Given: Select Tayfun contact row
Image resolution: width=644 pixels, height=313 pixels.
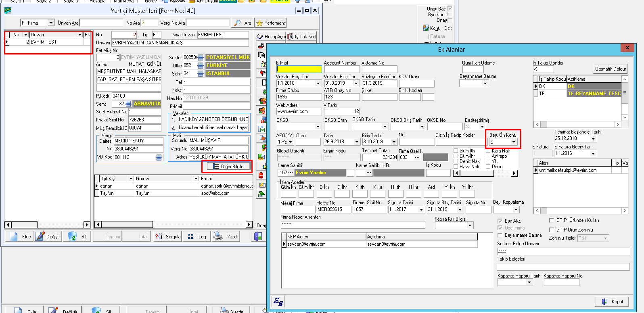Looking at the screenshot, I should [x=174, y=193].
